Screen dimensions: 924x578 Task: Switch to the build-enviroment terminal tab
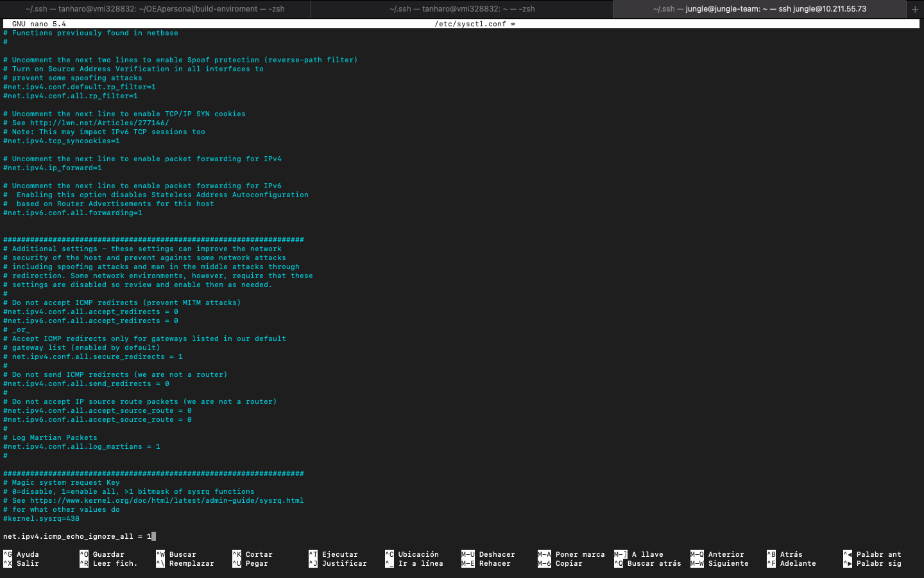coord(155,9)
